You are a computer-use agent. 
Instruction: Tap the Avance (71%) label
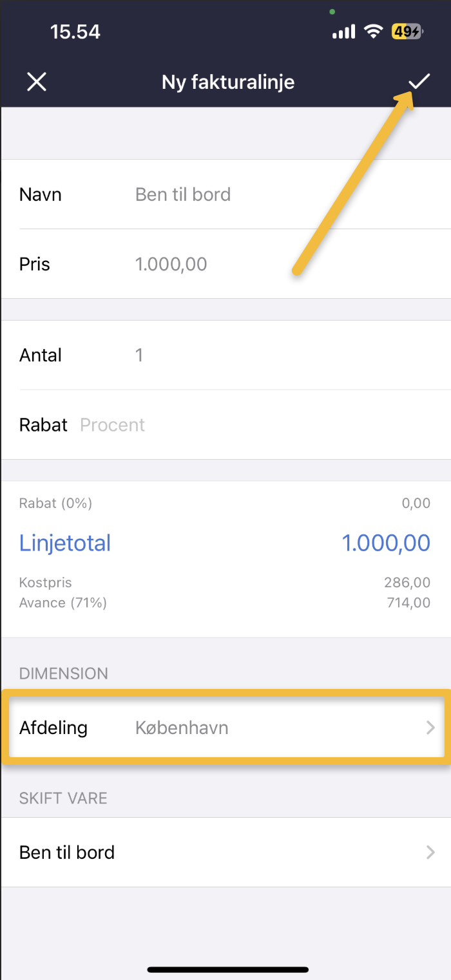coord(63,603)
